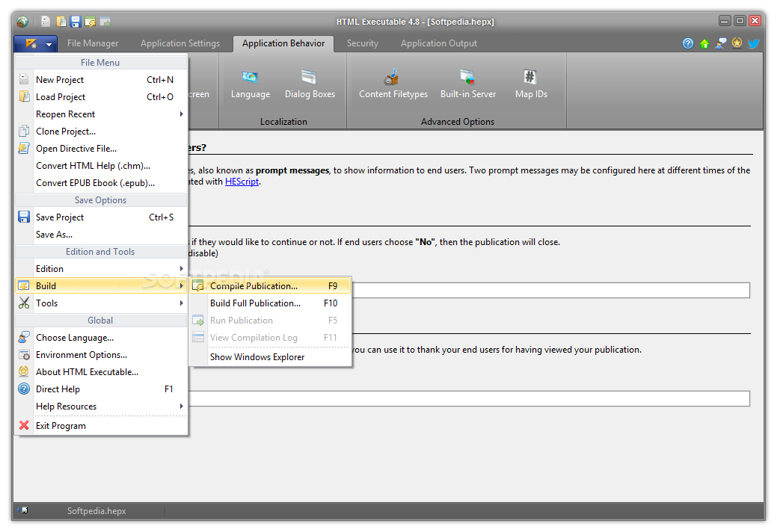The image size is (777, 532).
Task: Open Choose Language... from the Global section
Action: pyautogui.click(x=101, y=338)
